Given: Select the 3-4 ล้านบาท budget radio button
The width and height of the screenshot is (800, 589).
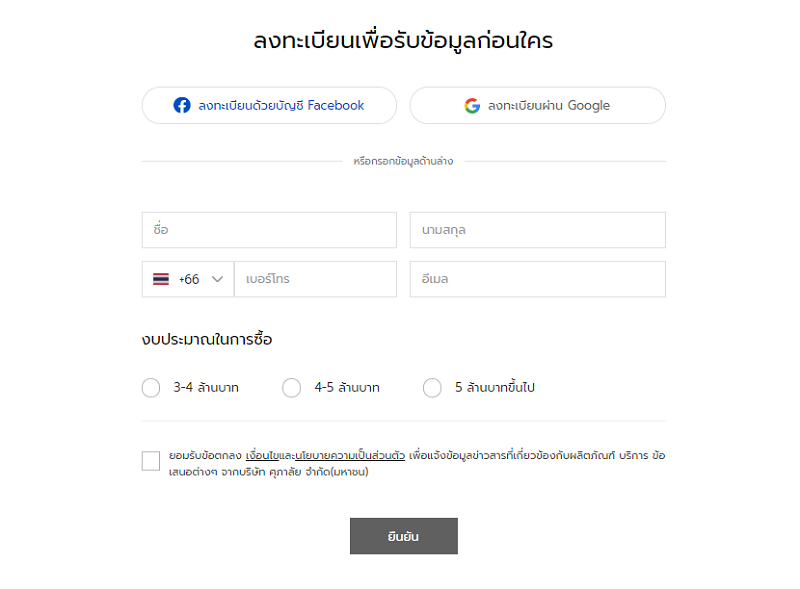Looking at the screenshot, I should (151, 388).
